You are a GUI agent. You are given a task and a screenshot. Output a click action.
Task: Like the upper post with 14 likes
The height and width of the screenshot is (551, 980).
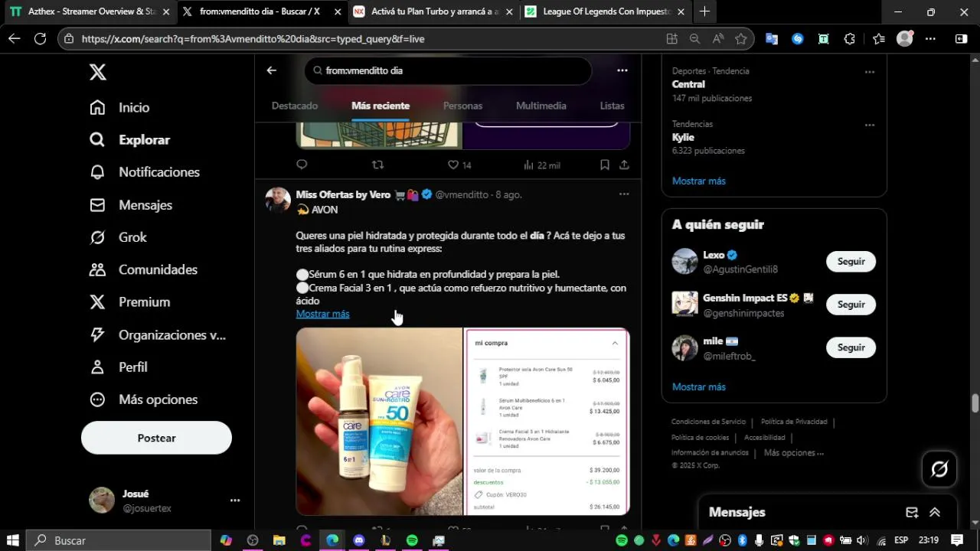[x=459, y=165]
